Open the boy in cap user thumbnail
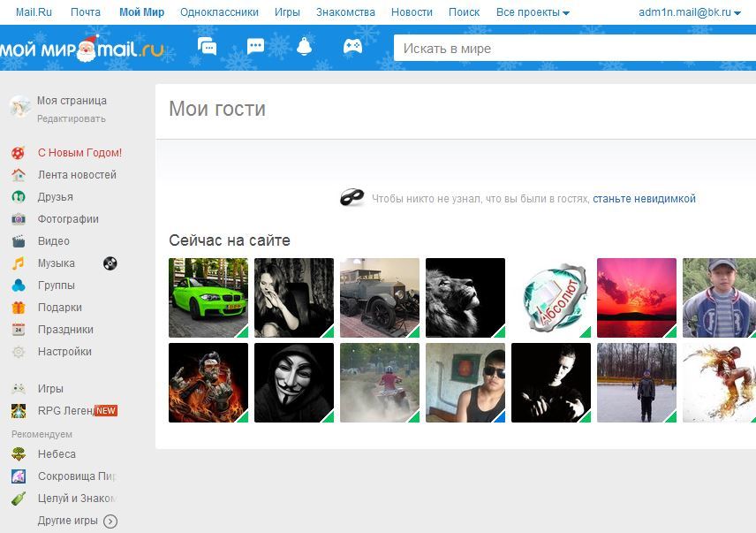The image size is (756, 533). tap(720, 298)
